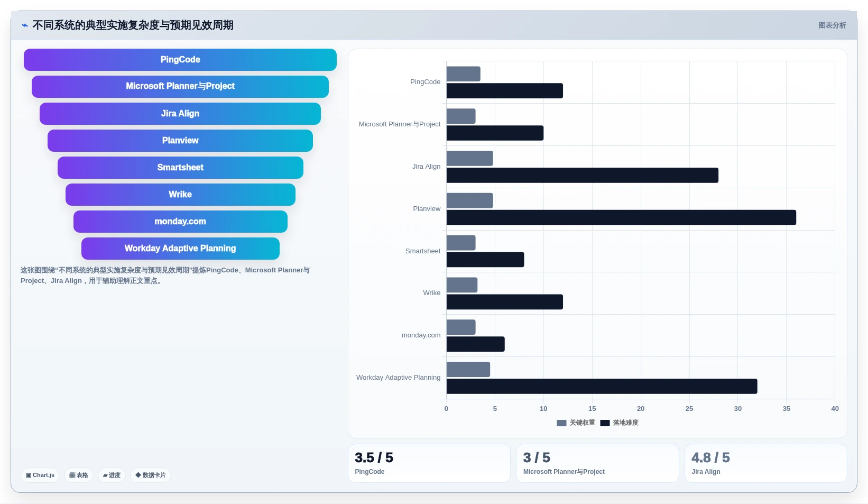Select the Jira Align funnel bar
This screenshot has height=504, width=868.
(180, 114)
